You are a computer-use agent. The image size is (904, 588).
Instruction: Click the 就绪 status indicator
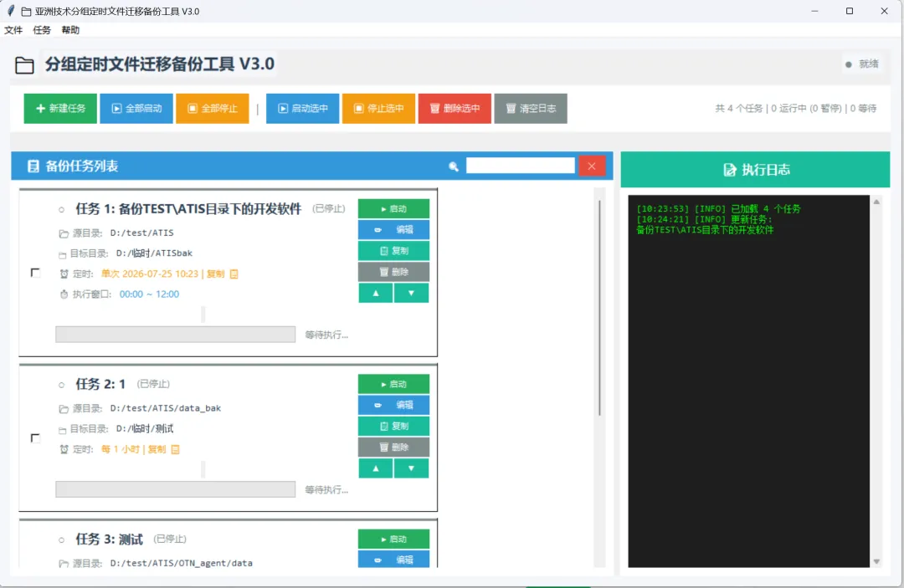862,64
